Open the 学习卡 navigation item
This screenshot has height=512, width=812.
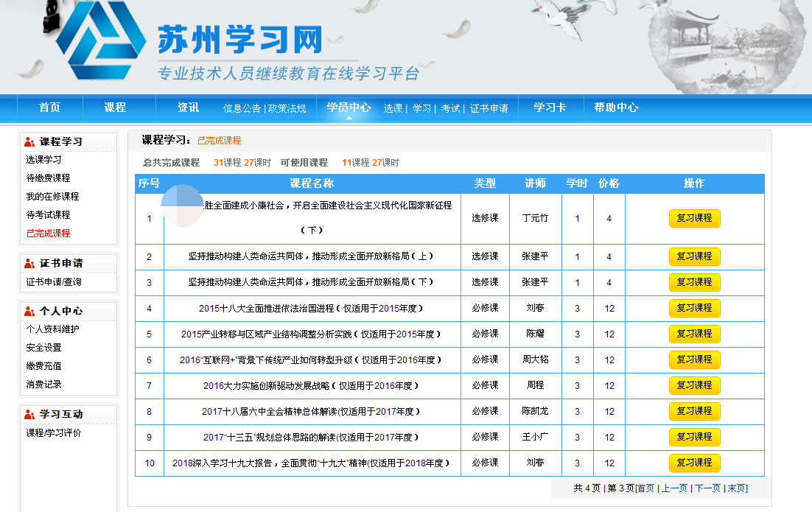coord(550,108)
